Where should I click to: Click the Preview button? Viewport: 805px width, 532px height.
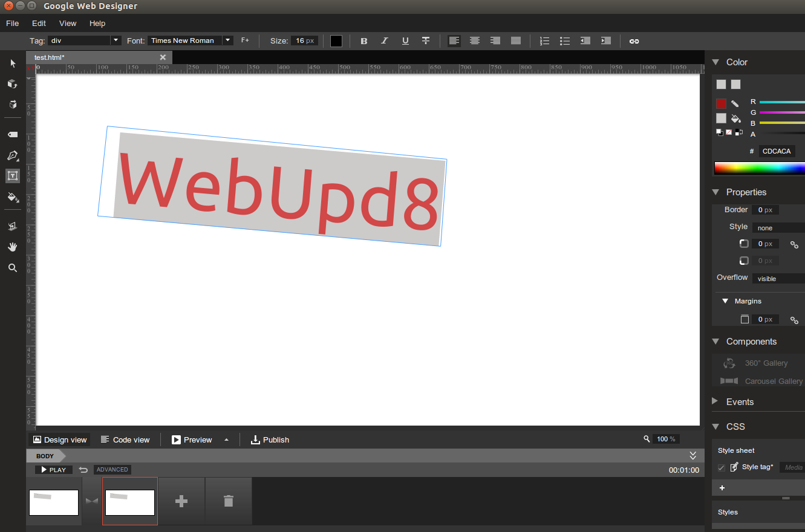pyautogui.click(x=192, y=440)
